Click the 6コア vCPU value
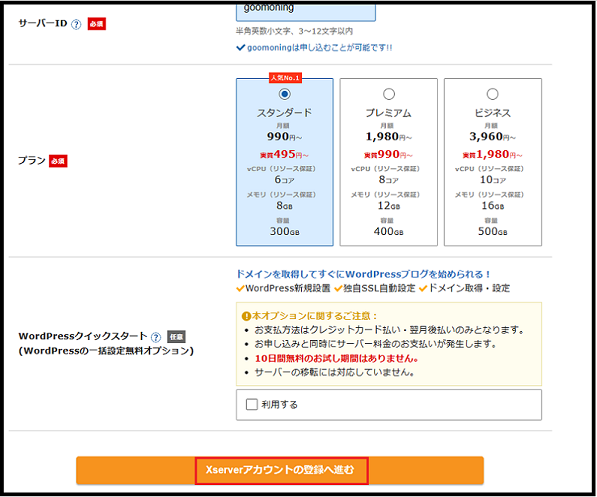 pyautogui.click(x=284, y=179)
